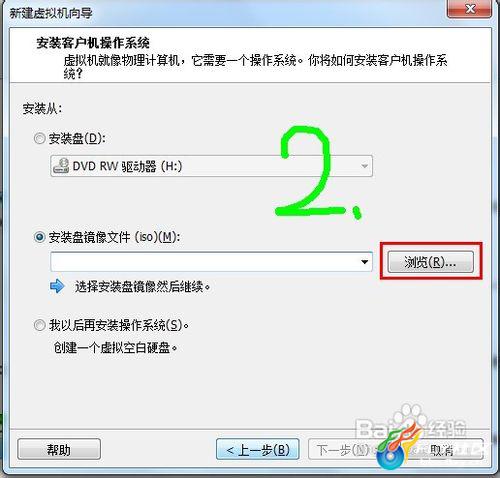Click the blue arrow hint icon
Image resolution: width=500 pixels, height=478 pixels.
[57, 286]
